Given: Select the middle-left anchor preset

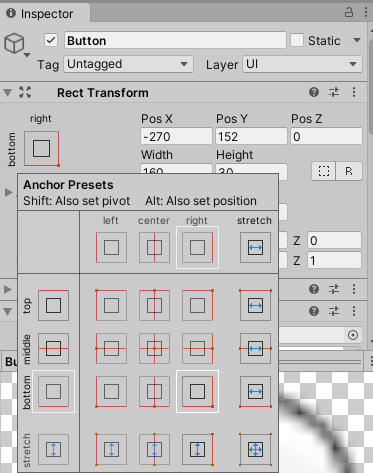Looking at the screenshot, I should 111,348.
